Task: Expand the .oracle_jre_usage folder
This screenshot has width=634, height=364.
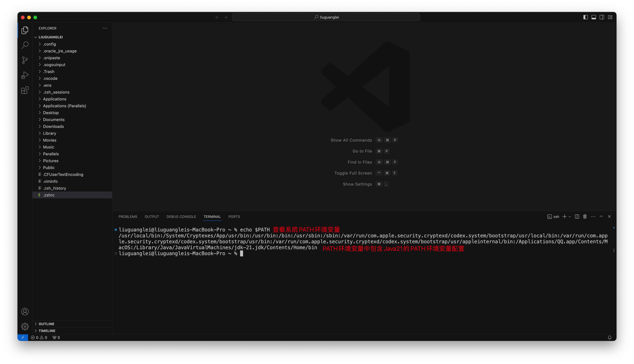Action: click(x=72, y=51)
